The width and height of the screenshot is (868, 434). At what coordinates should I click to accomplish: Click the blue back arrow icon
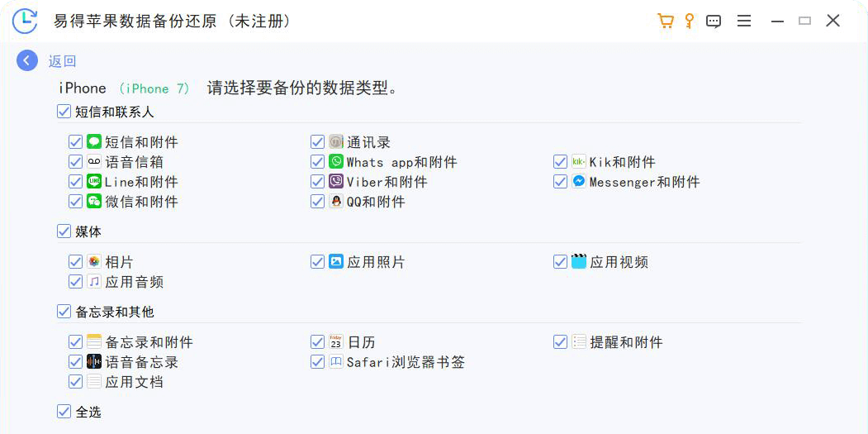point(27,60)
